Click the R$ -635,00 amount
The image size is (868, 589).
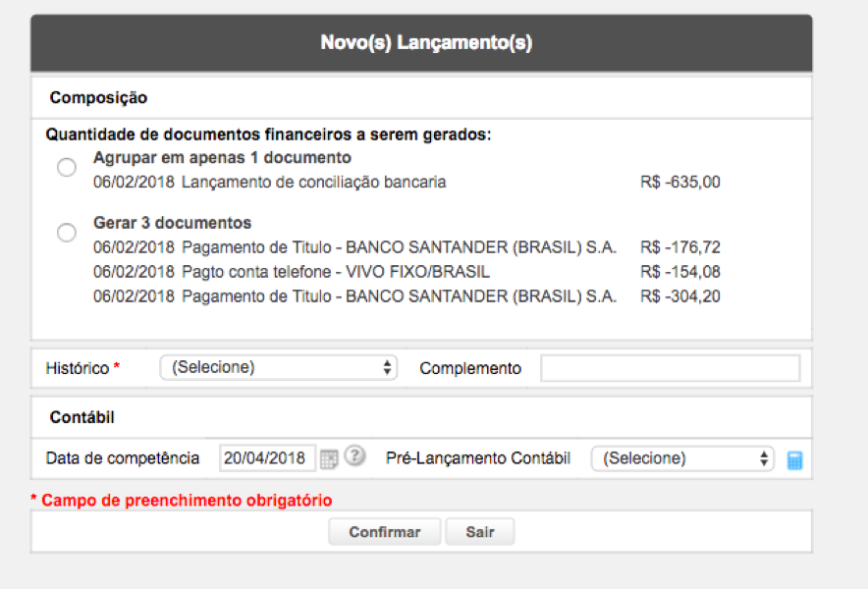(680, 183)
